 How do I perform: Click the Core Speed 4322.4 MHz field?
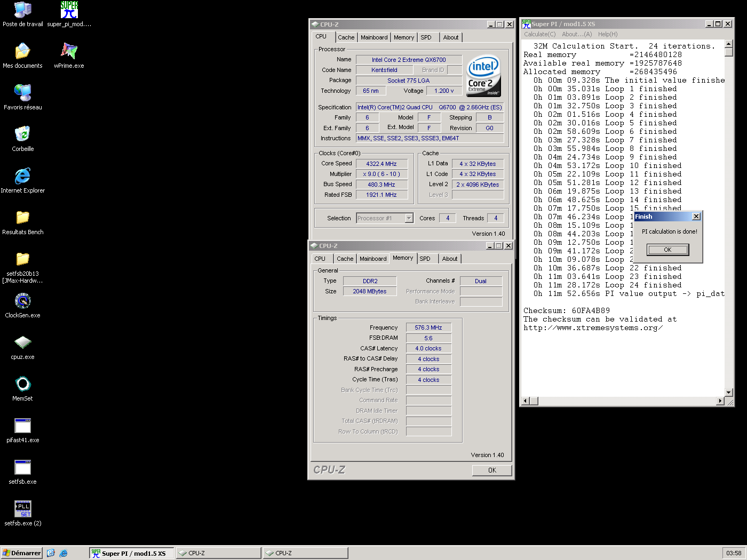[x=382, y=164]
